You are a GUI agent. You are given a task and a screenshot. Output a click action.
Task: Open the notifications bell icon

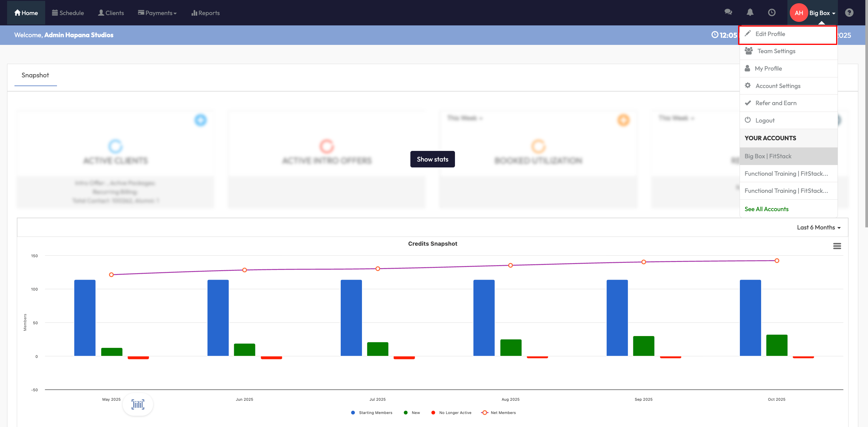(x=750, y=12)
